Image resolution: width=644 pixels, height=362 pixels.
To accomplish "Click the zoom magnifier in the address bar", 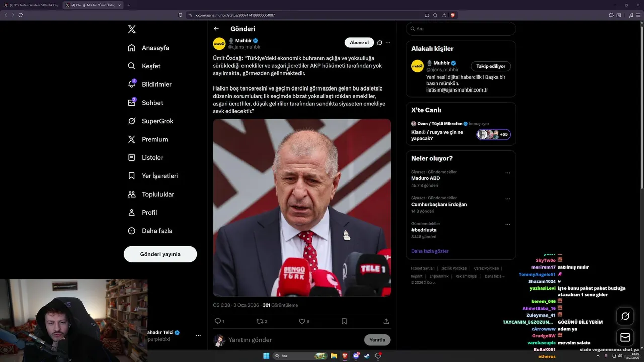I will (435, 15).
